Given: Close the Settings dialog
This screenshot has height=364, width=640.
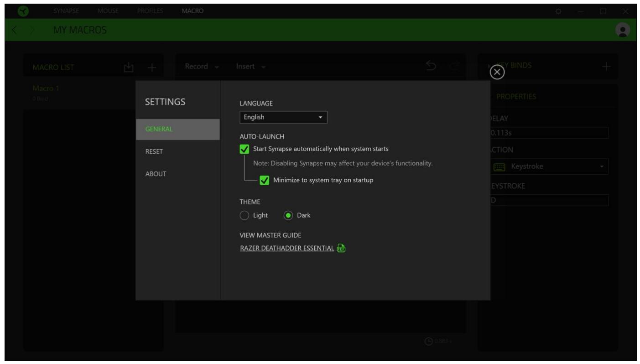Looking at the screenshot, I should pyautogui.click(x=497, y=73).
